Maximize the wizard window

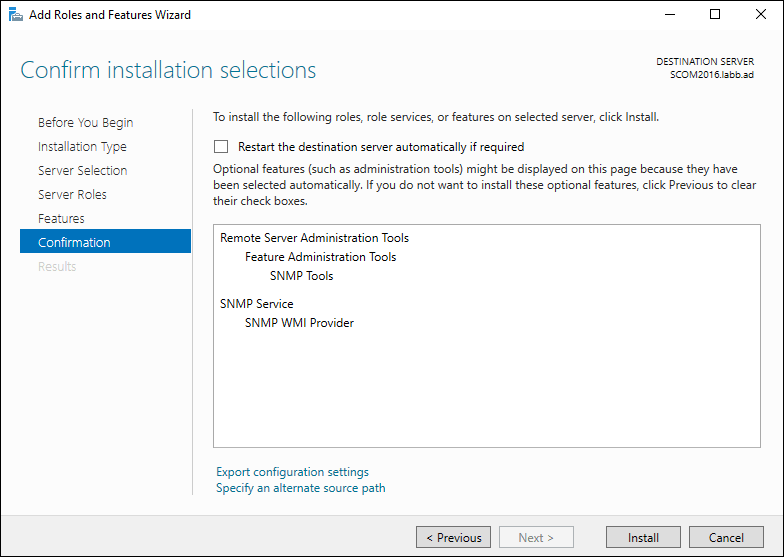715,15
